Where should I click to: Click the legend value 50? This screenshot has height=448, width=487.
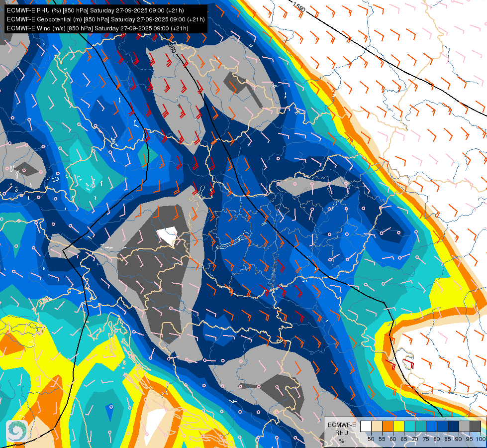[371, 440]
